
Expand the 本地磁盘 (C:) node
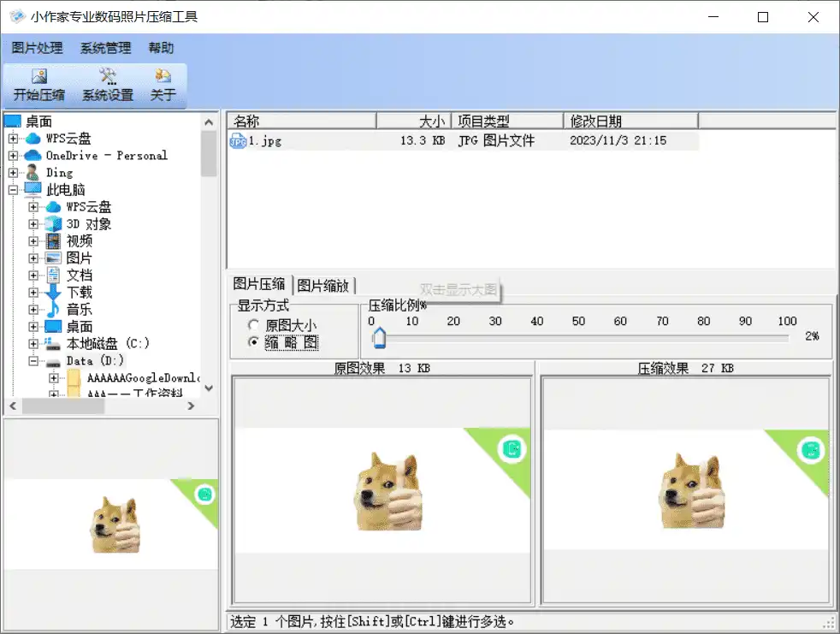point(33,344)
